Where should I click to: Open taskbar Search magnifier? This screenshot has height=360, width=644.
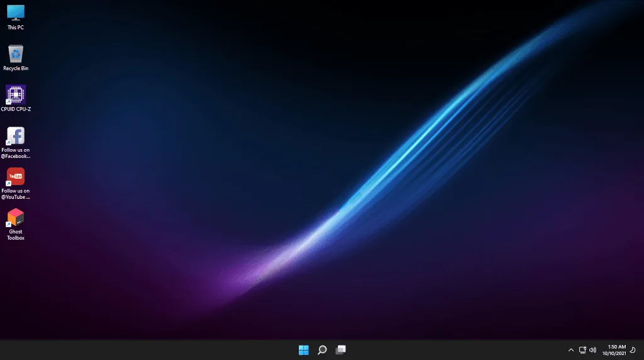click(x=322, y=350)
